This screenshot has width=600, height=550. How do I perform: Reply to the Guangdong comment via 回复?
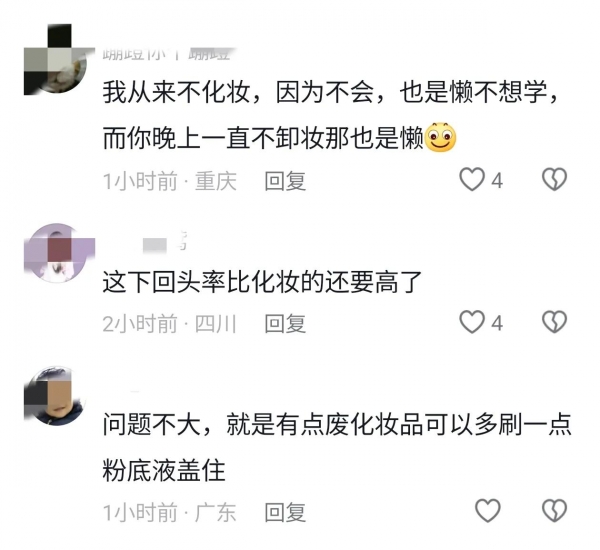point(285,512)
